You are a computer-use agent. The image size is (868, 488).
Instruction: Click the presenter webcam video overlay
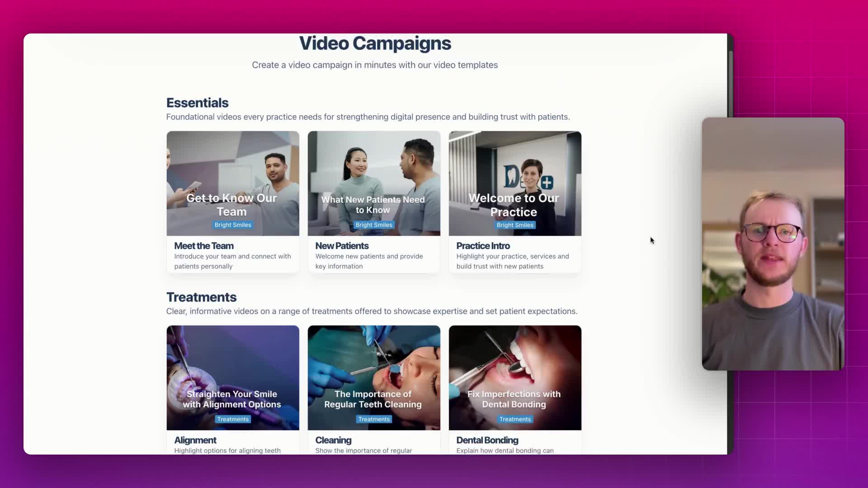[773, 244]
